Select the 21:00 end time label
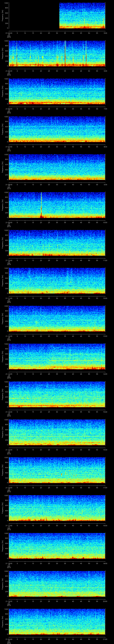 click(105, 639)
